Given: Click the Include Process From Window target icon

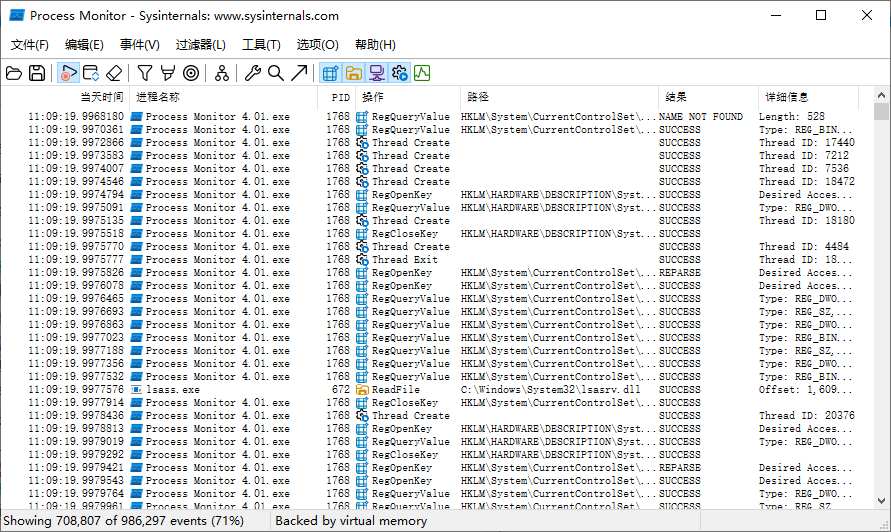Looking at the screenshot, I should coord(191,73).
